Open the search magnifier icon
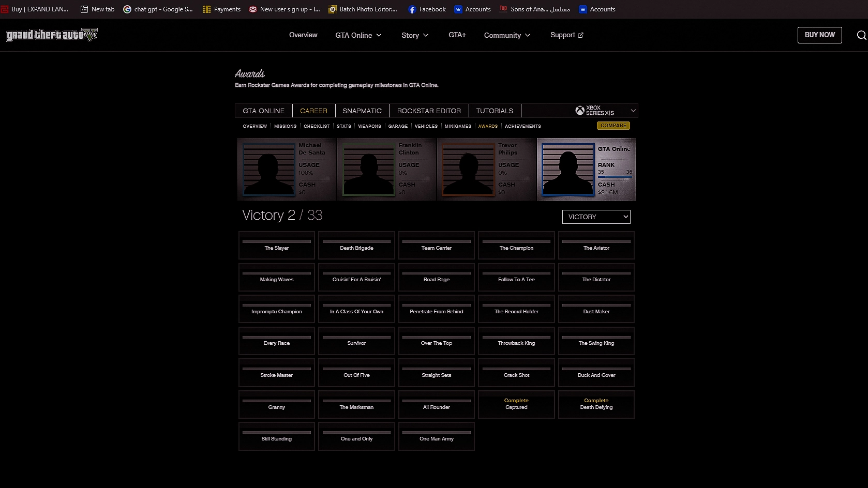Image resolution: width=868 pixels, height=488 pixels. 861,35
